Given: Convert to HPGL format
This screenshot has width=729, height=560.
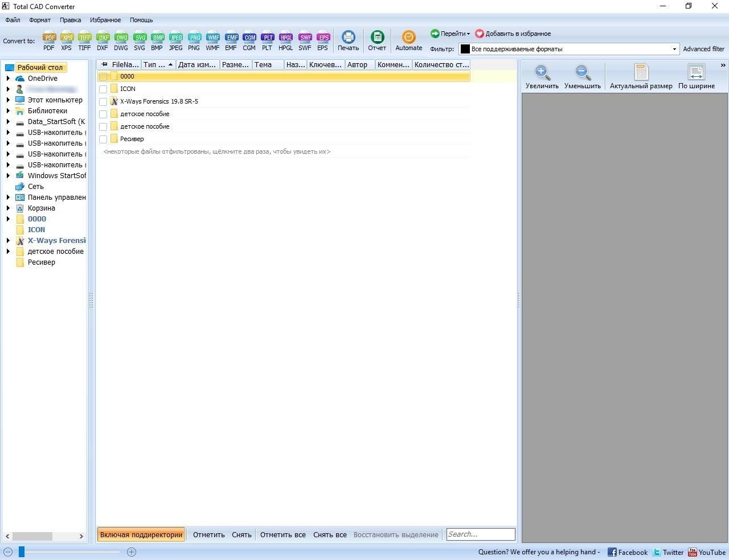Looking at the screenshot, I should (x=286, y=40).
